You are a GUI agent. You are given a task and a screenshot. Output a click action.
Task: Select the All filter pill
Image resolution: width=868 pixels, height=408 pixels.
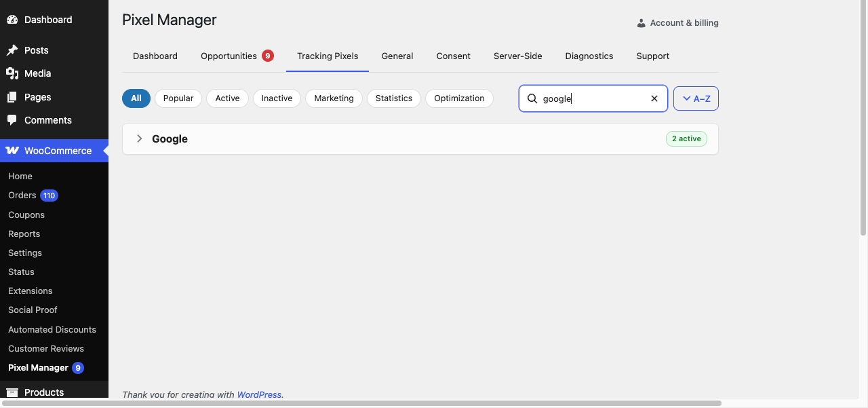tap(136, 98)
